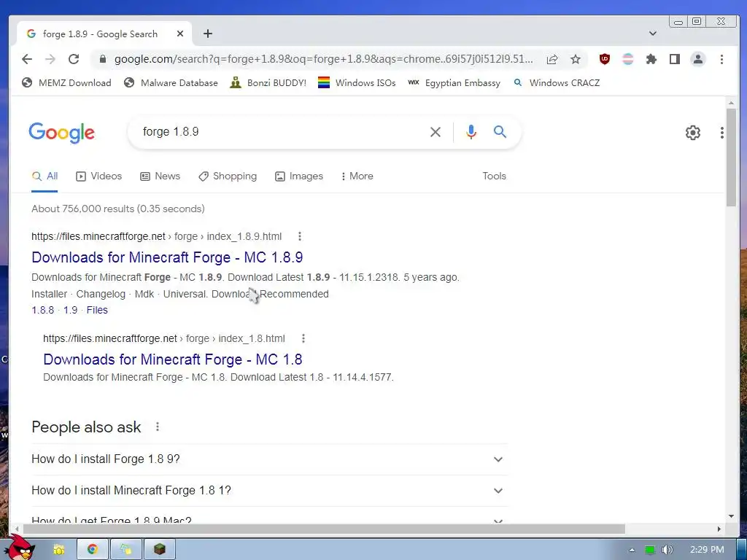Open the Minecraft block taskbar icon
This screenshot has width=747, height=560.
(x=160, y=549)
